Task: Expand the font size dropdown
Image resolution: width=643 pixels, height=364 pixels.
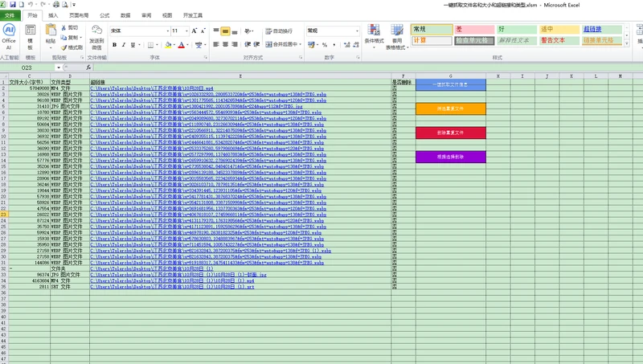Action: pyautogui.click(x=186, y=31)
